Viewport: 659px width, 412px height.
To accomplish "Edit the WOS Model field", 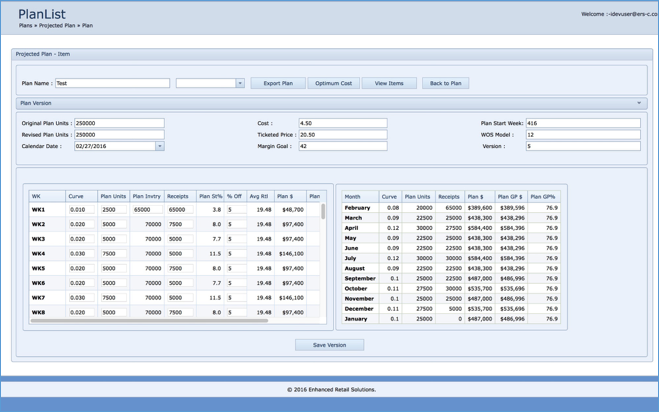I will click(x=582, y=135).
